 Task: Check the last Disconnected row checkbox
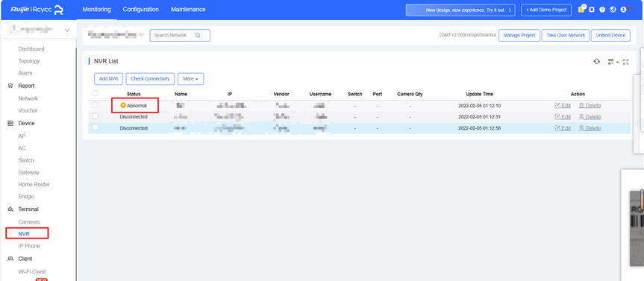96,127
